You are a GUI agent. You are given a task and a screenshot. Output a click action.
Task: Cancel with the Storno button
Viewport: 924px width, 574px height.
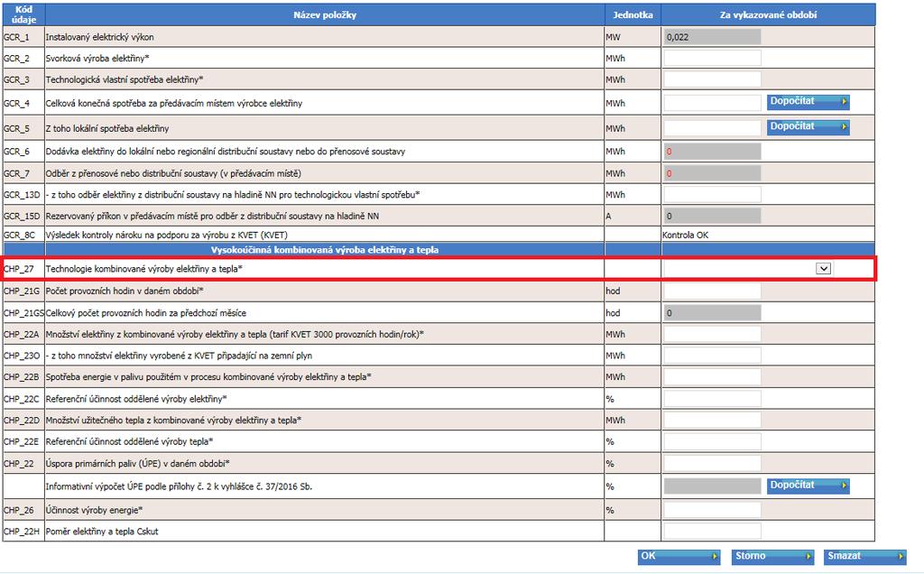[772, 556]
